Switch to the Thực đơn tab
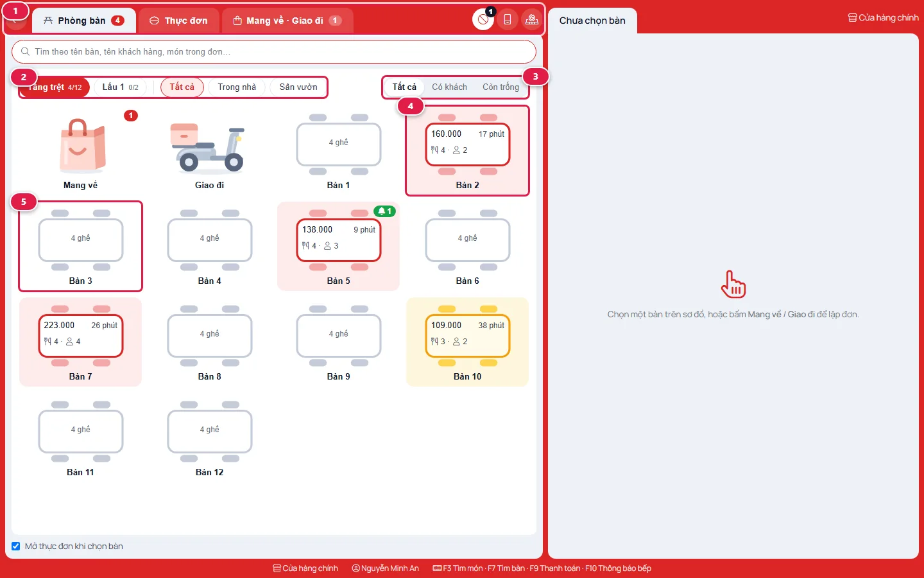 coord(179,21)
